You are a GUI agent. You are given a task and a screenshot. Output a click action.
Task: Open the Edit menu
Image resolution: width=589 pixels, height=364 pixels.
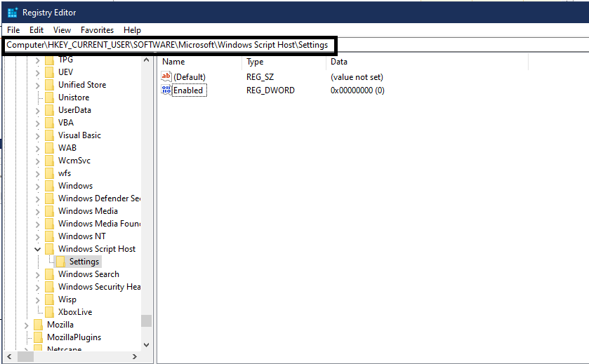click(x=37, y=30)
